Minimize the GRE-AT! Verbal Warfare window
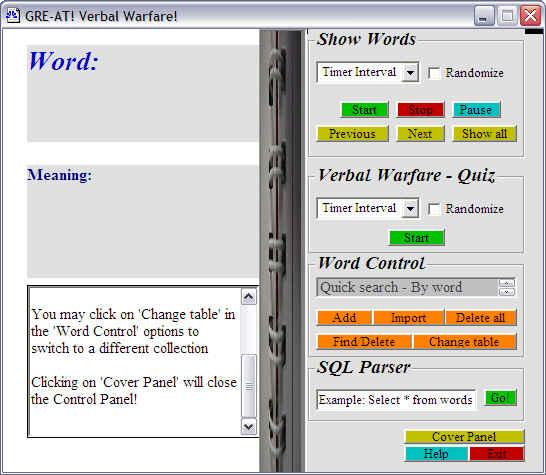This screenshot has width=546, height=475. (x=484, y=16)
